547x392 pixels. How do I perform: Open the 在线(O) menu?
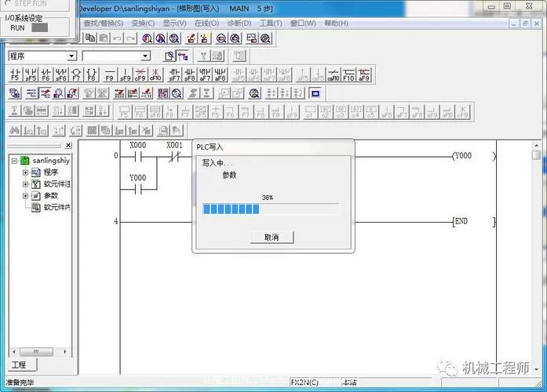tap(207, 24)
